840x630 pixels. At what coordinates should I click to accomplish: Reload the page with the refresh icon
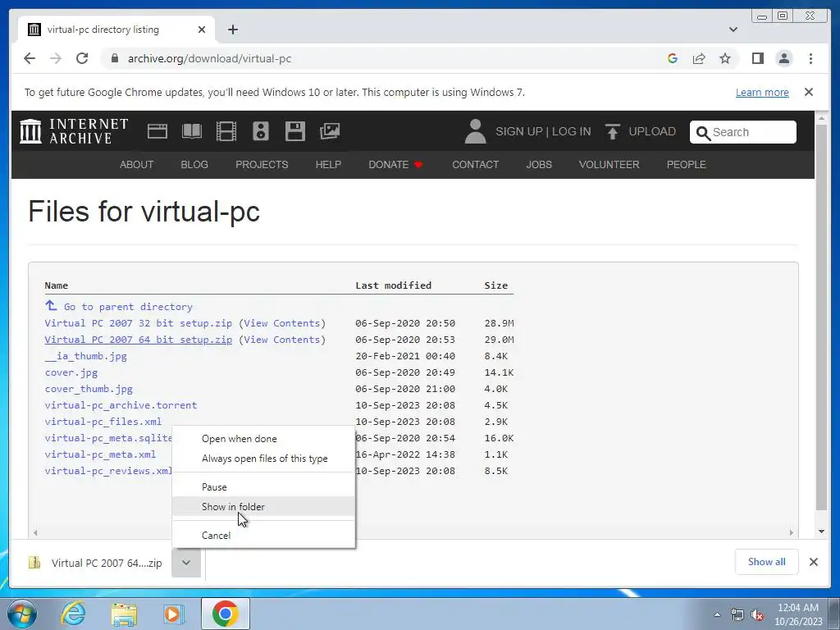tap(82, 58)
